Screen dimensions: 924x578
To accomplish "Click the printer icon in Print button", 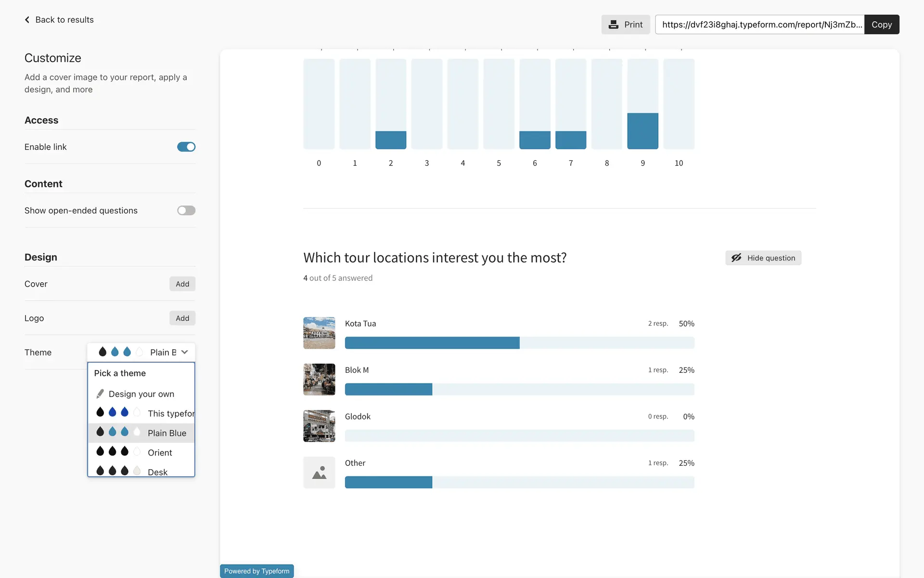I will pos(613,25).
